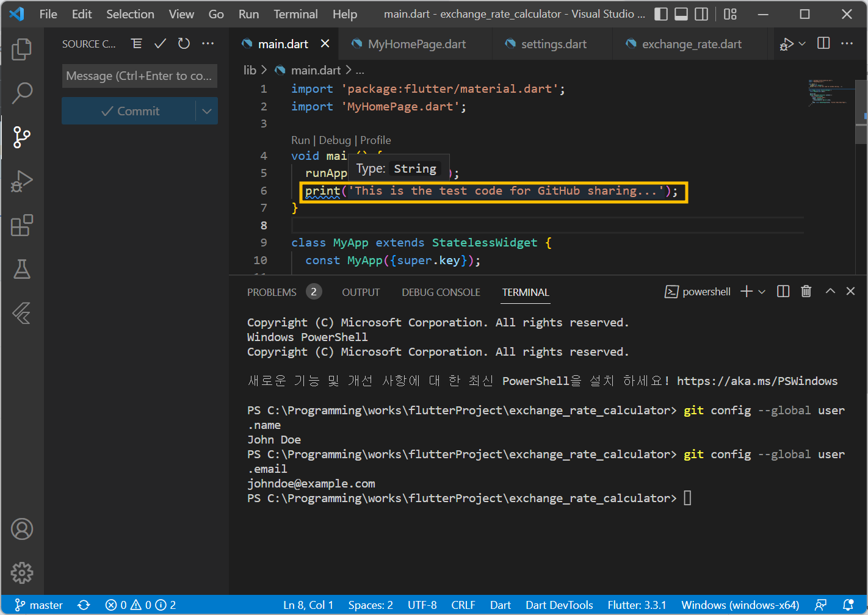The image size is (868, 615).
Task: Open the Run or Debug dropdown arrow
Action: click(802, 43)
